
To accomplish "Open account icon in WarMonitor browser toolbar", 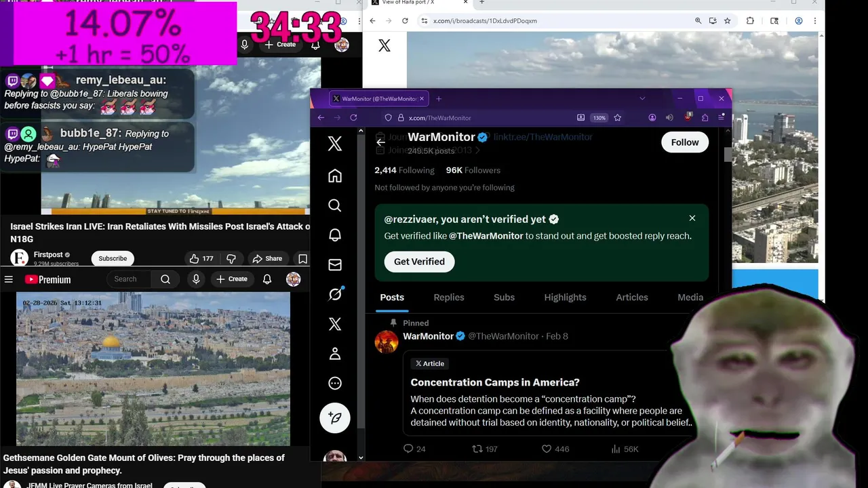I will (x=652, y=117).
